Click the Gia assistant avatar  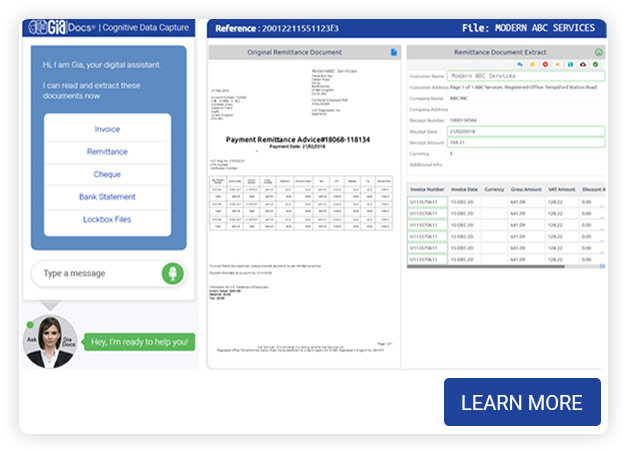click(x=52, y=340)
